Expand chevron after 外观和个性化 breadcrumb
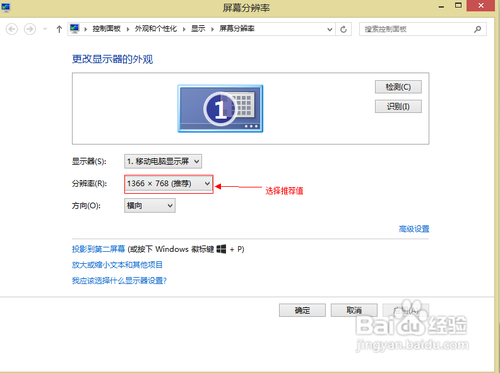This screenshot has width=500, height=373. pyautogui.click(x=184, y=29)
